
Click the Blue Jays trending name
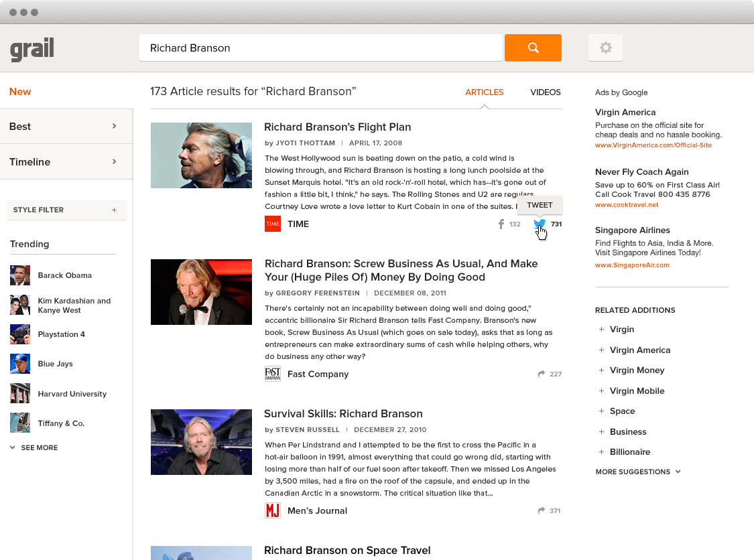pyautogui.click(x=56, y=364)
